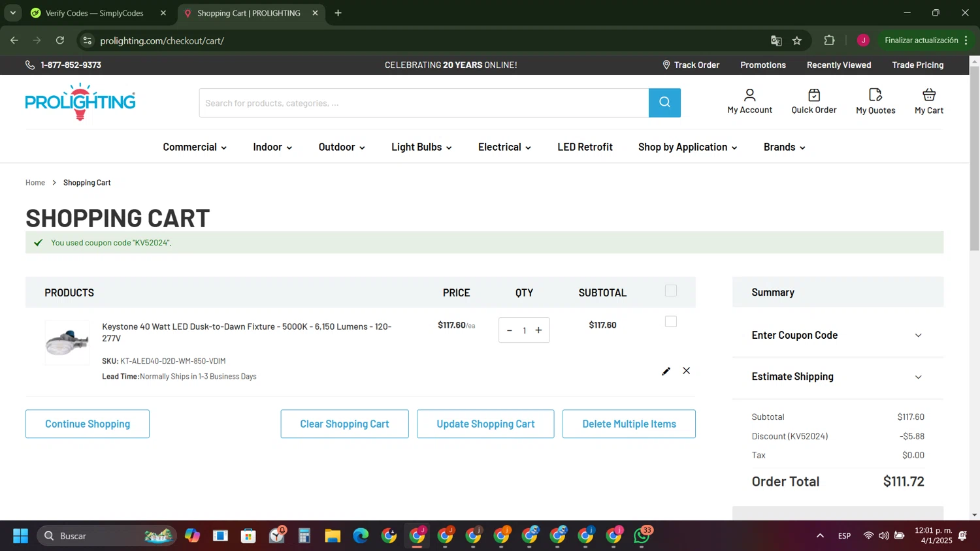
Task: Go back to the previous page
Action: click(14, 40)
